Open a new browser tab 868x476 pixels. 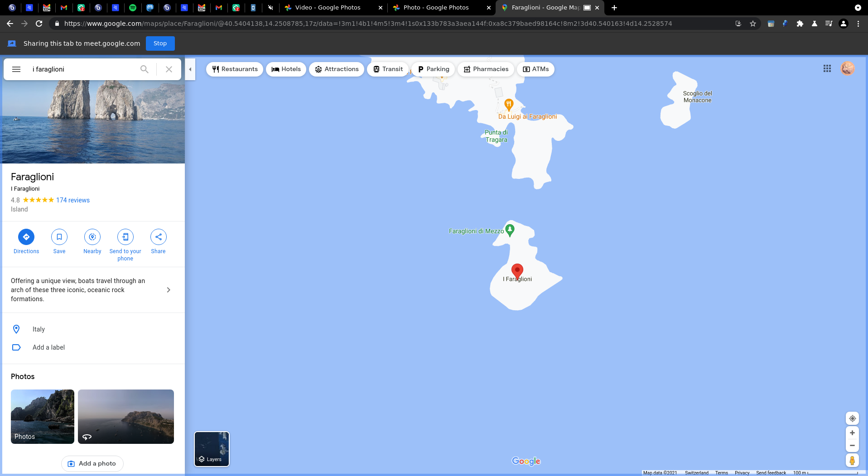614,8
